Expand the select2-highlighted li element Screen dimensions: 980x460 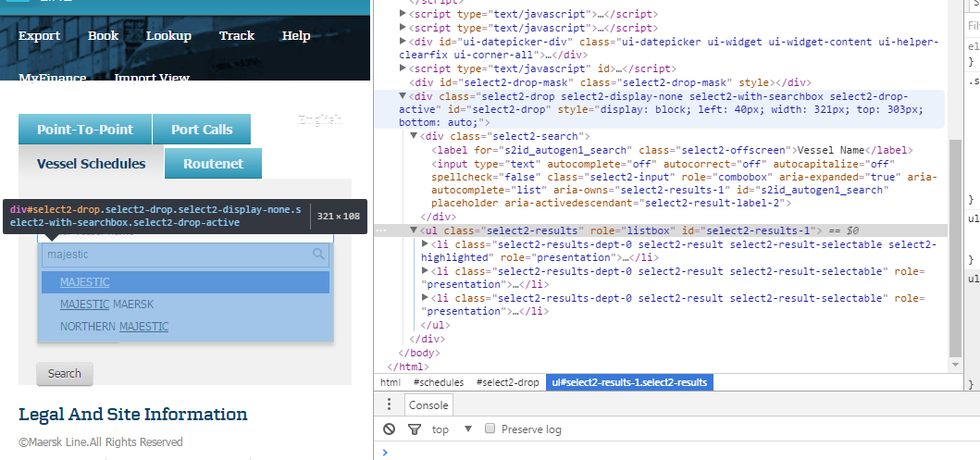click(x=425, y=244)
